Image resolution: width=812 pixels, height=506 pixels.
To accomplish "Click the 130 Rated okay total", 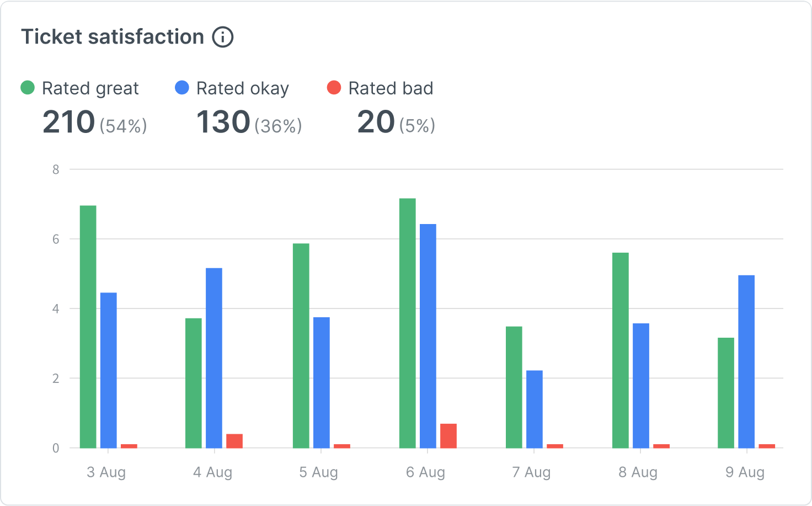I will click(223, 122).
